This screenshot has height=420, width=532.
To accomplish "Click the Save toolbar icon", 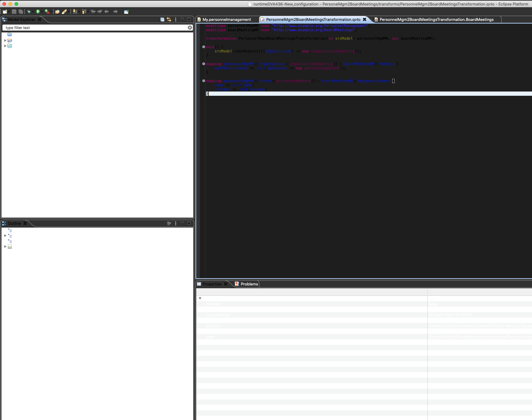I will tap(14, 12).
